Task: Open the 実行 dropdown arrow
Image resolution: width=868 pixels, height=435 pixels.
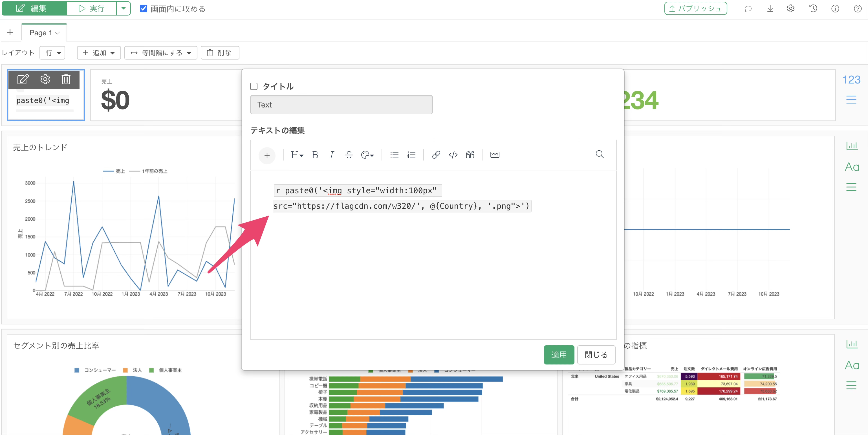Action: pyautogui.click(x=123, y=8)
